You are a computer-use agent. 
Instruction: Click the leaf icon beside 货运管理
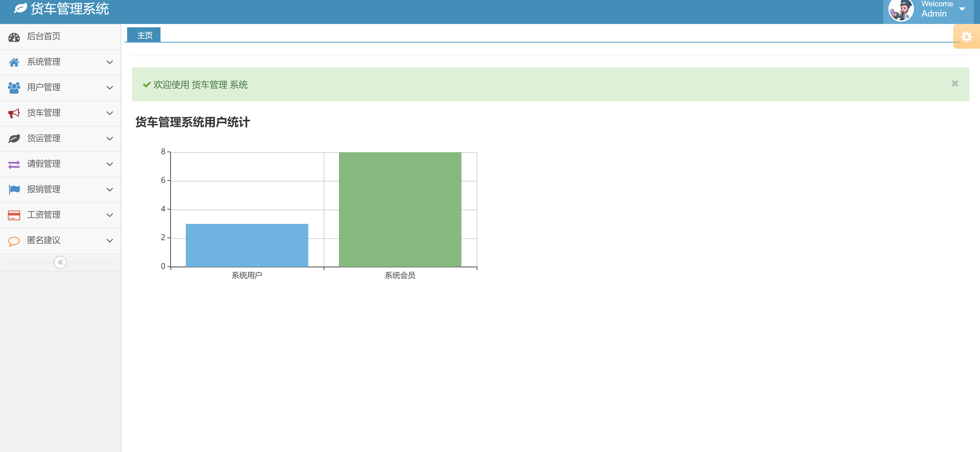pos(14,139)
